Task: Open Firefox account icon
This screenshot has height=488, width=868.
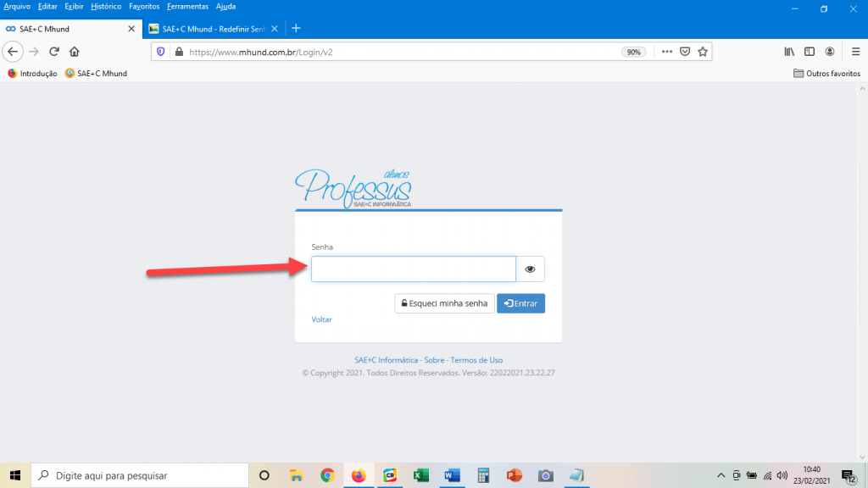Action: point(830,52)
